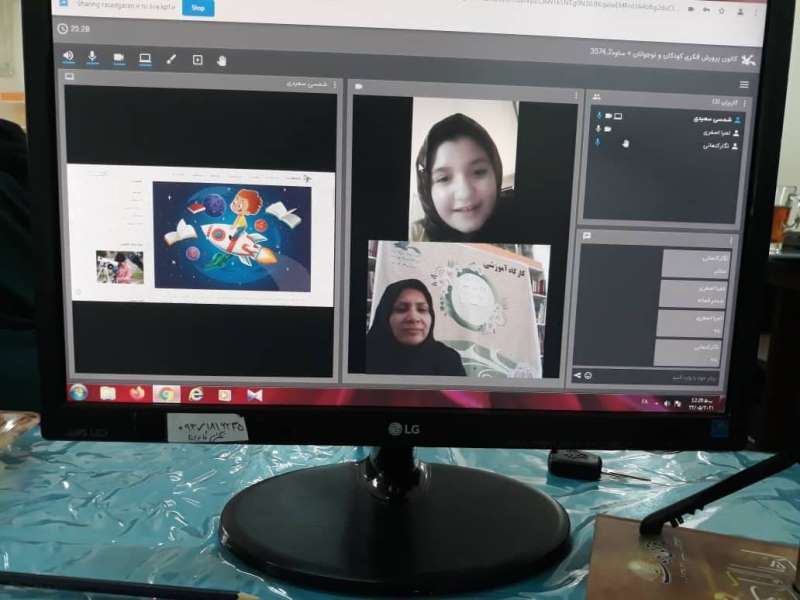The width and height of the screenshot is (800, 600).
Task: Open the attendees pod options menu
Action: point(744,101)
